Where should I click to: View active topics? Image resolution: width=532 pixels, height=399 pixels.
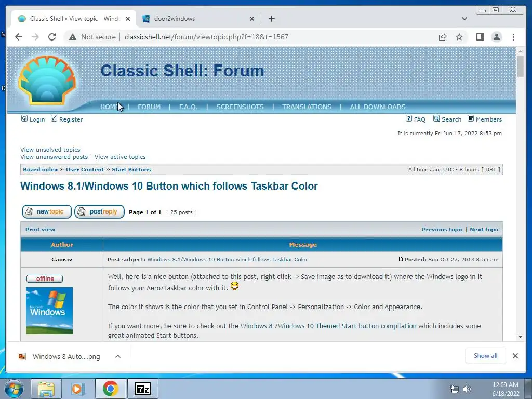(x=120, y=157)
